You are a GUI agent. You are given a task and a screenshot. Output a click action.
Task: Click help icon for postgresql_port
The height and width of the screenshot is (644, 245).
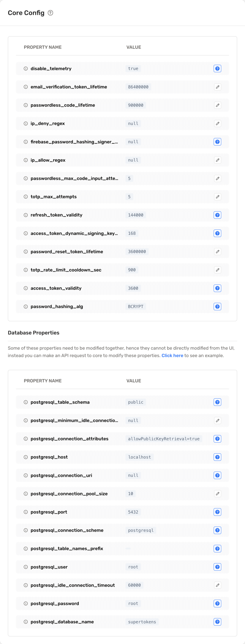(x=217, y=512)
